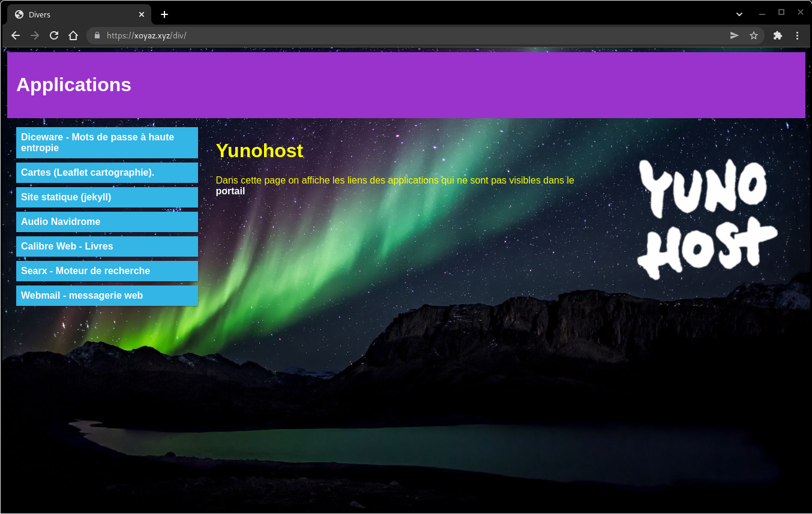Click the browser back arrow
This screenshot has width=812, height=514.
click(16, 35)
